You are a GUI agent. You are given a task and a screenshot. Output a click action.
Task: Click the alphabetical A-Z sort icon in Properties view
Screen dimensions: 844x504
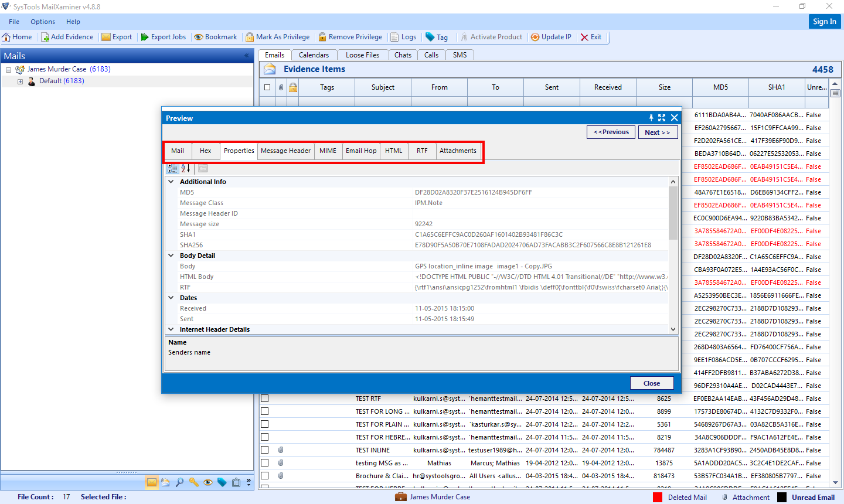pyautogui.click(x=186, y=168)
